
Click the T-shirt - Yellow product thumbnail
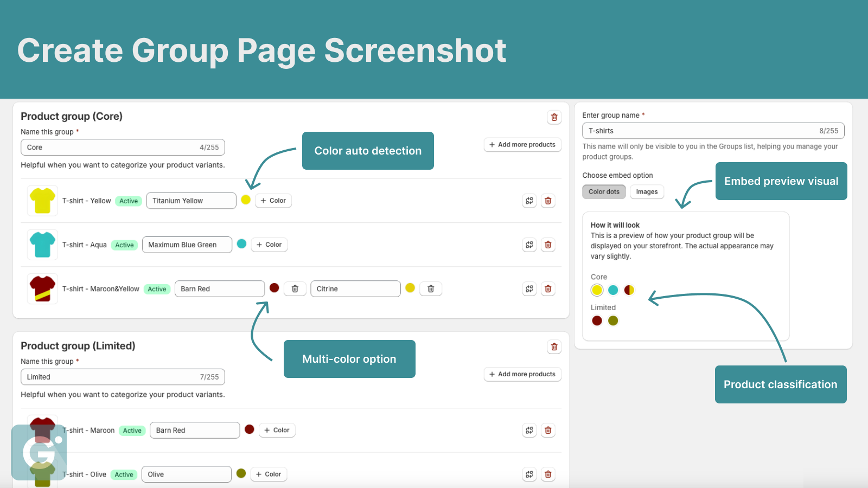coord(42,201)
